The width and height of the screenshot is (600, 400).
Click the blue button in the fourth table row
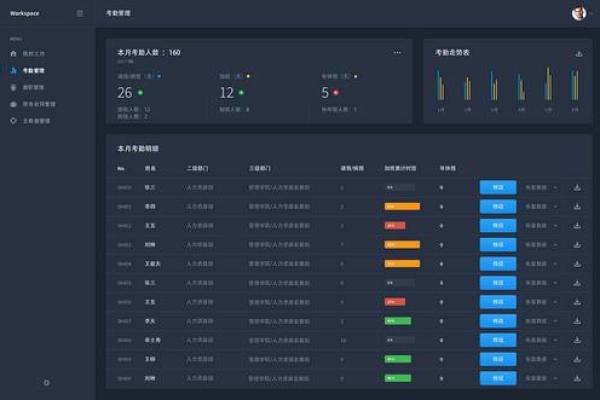[x=498, y=245]
